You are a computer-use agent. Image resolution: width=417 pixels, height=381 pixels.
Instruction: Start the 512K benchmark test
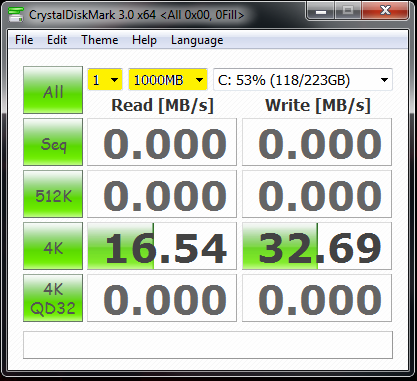click(53, 194)
